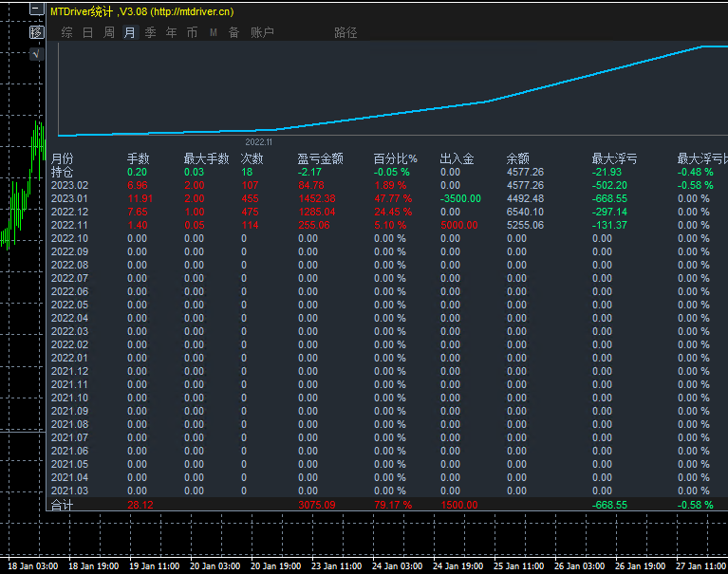Click the 盈亏金额 column header

pos(321,158)
